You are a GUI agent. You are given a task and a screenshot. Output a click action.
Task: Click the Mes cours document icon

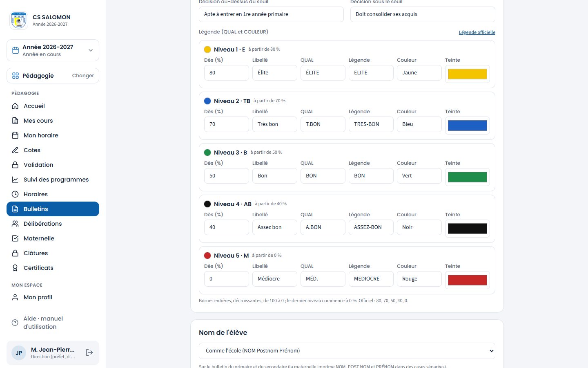[15, 121]
